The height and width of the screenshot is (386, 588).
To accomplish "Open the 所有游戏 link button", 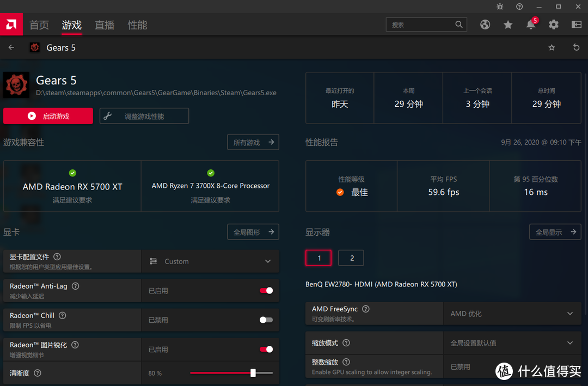I will point(253,142).
